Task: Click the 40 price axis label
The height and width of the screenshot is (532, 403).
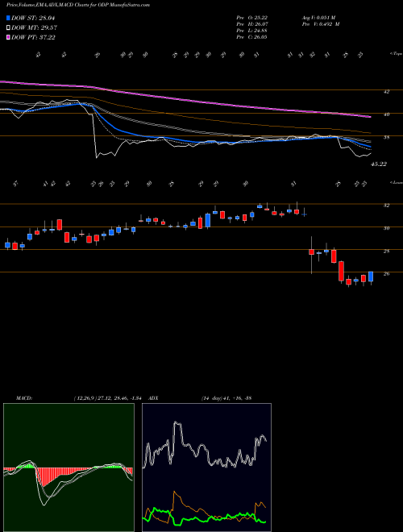Action: (387, 114)
